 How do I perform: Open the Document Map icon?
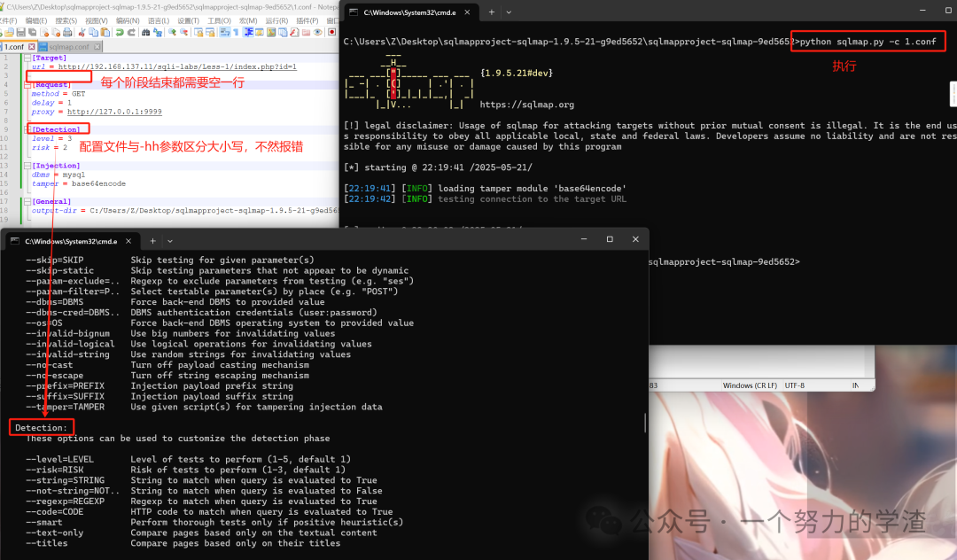tap(271, 32)
